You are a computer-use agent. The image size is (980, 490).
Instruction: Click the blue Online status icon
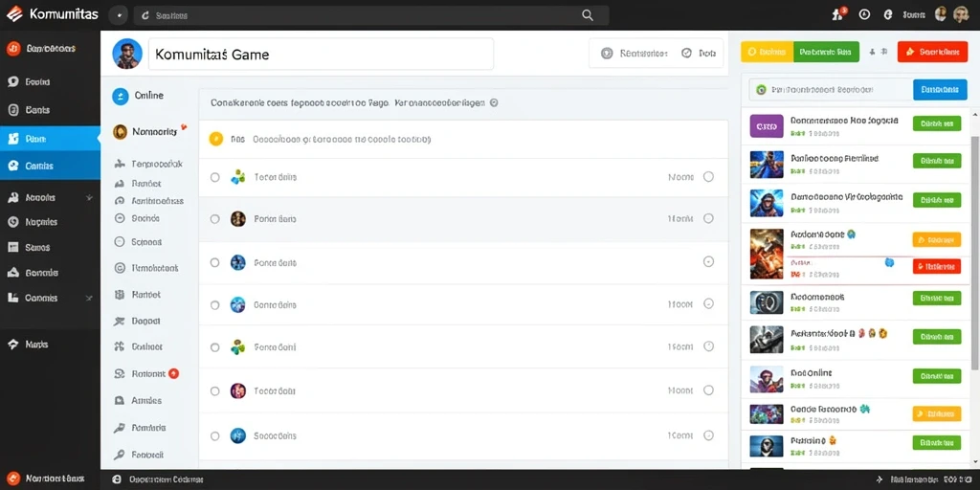click(120, 96)
